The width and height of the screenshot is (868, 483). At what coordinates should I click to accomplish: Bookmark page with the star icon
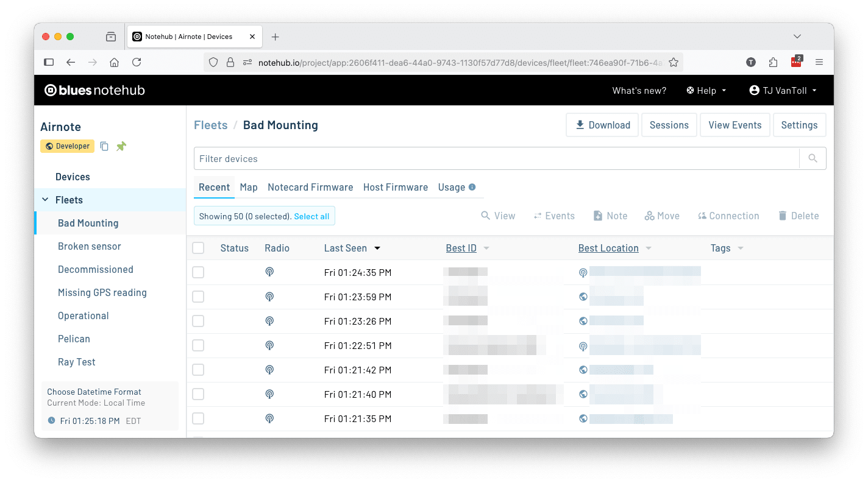pos(674,62)
